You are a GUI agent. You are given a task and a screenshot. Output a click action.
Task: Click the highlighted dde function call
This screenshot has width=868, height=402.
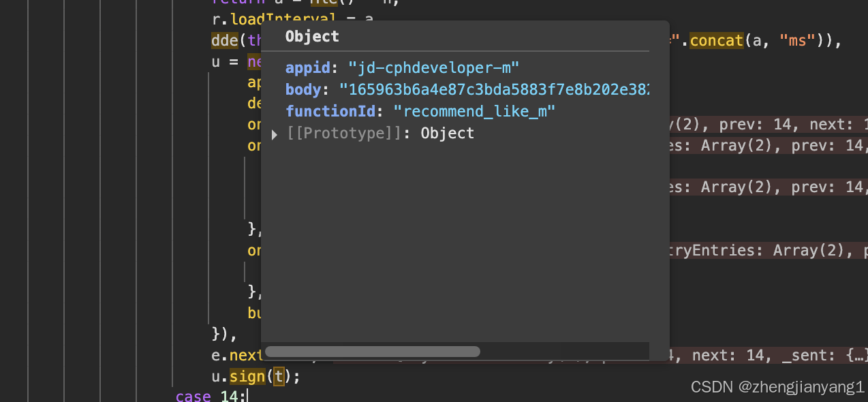[223, 41]
